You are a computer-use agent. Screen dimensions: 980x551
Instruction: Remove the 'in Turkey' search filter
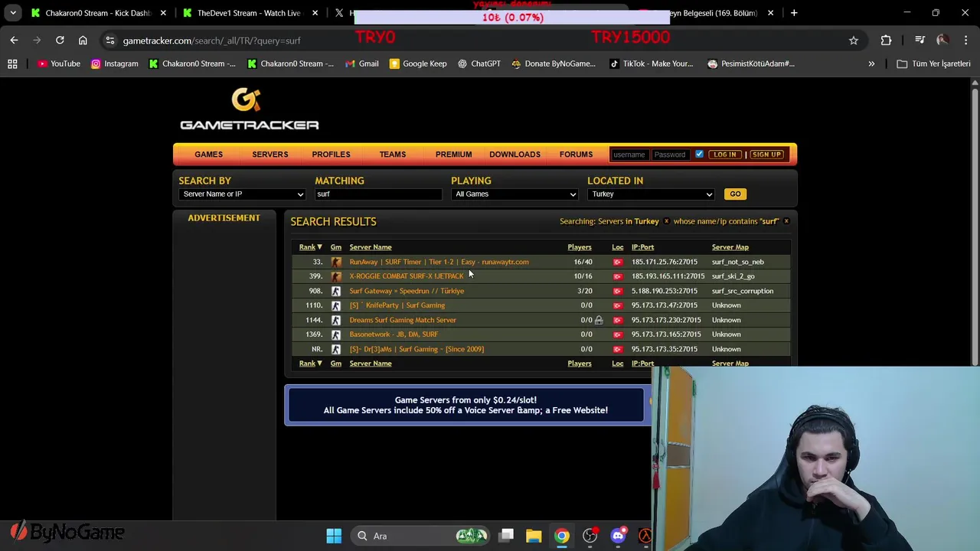666,221
